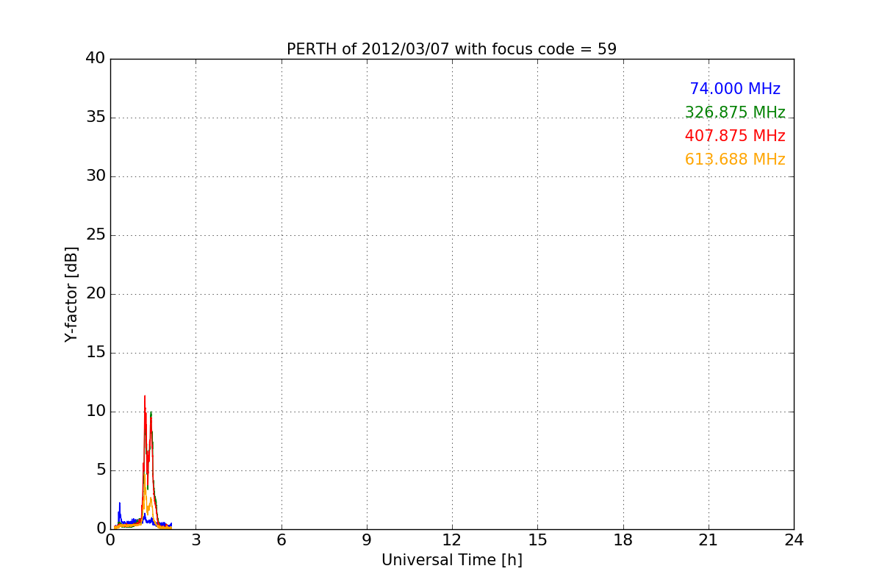Viewport: 882px width, 588px height.
Task: Click the x-axis tick label 6
Action: click(x=281, y=540)
